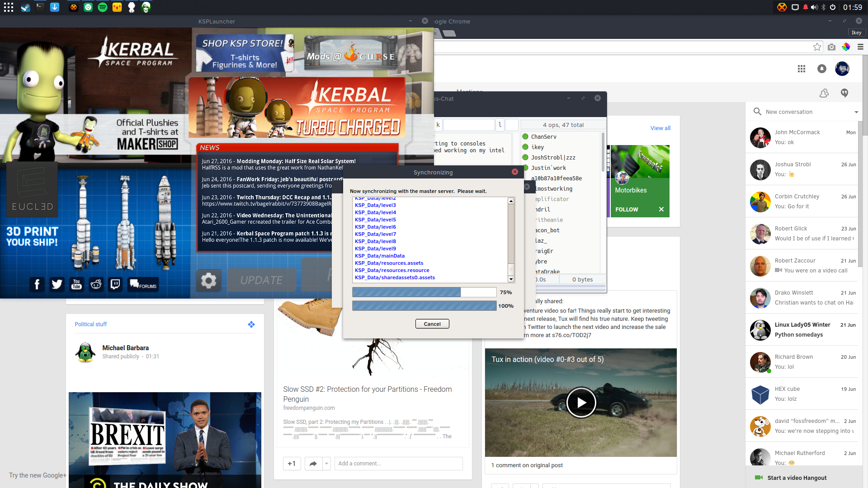Open the Chrome hamburger menu
Image resolution: width=868 pixels, height=488 pixels.
pos(860,47)
